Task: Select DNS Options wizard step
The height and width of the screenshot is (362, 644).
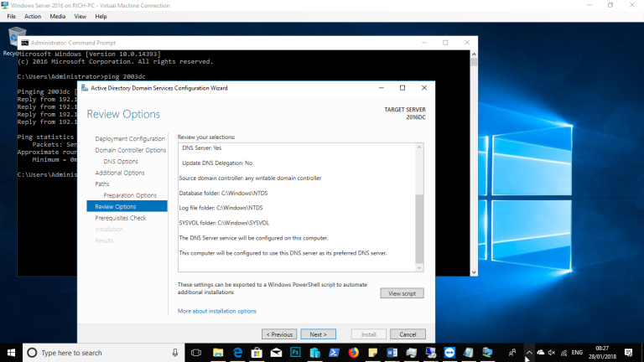Action: click(121, 161)
